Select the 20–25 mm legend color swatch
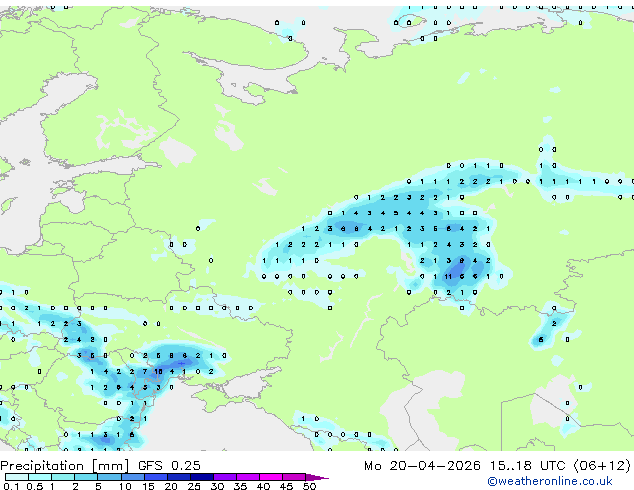Viewport: 634px width, 490px height. 178,477
